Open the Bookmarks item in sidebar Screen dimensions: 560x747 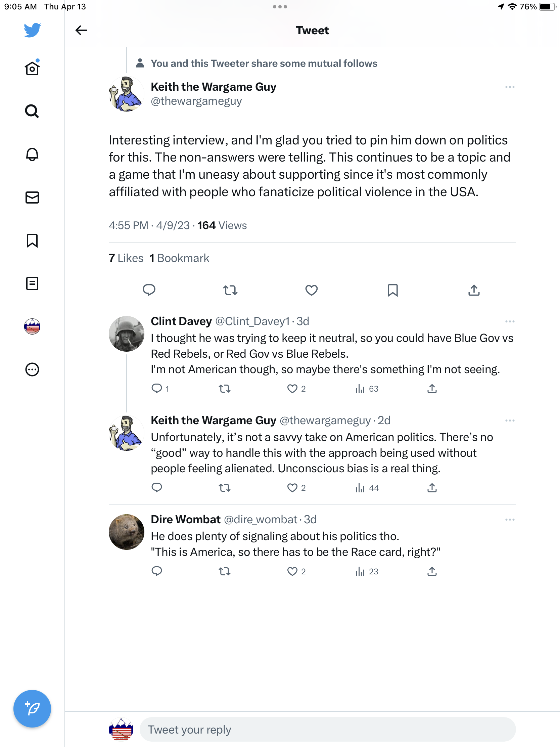tap(32, 241)
